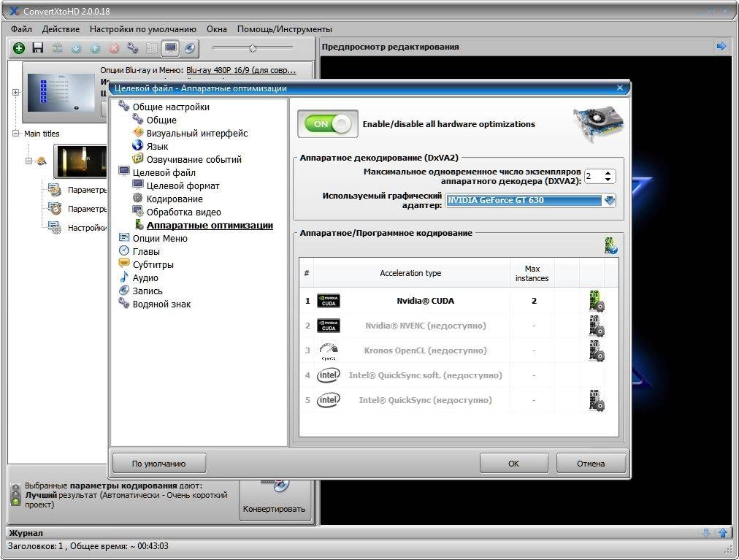Select Визуальный интерфейс settings item
739x560 pixels.
click(x=197, y=134)
